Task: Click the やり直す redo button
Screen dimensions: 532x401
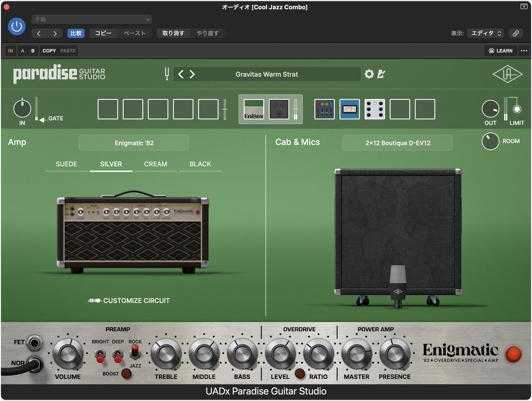Action: (x=208, y=33)
